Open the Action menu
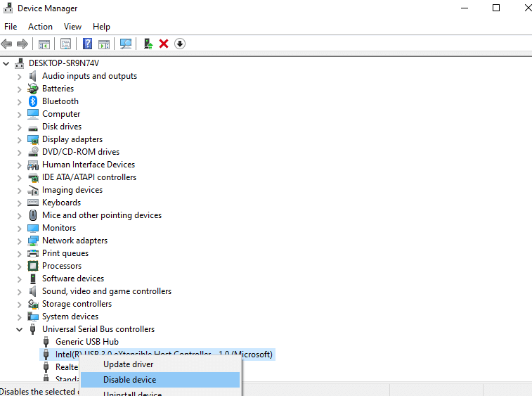The height and width of the screenshot is (396, 532). (x=40, y=27)
